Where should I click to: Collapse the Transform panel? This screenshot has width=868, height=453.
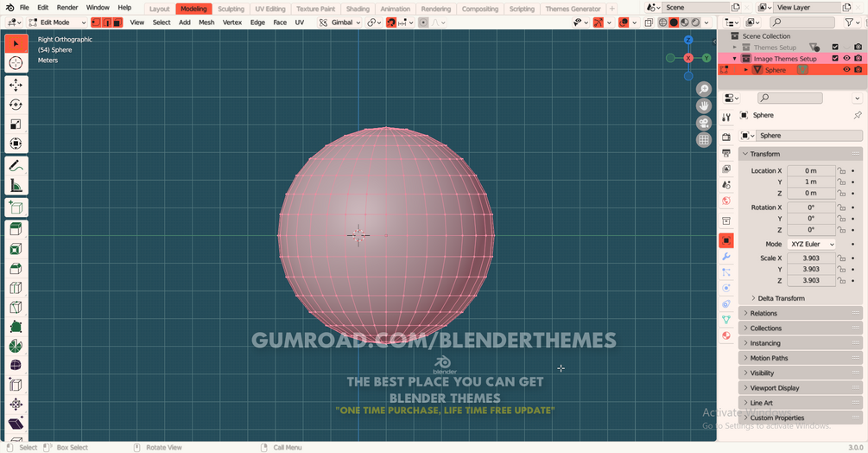tap(801, 154)
